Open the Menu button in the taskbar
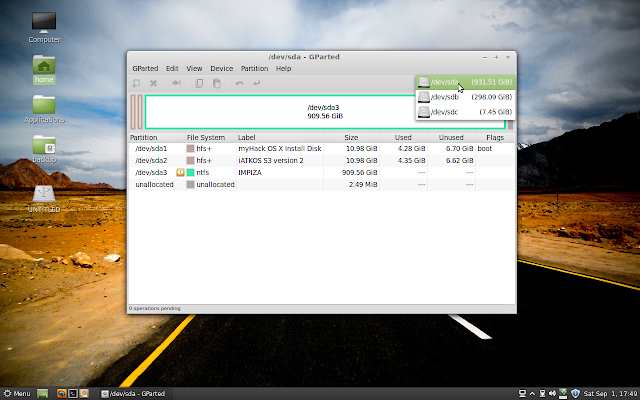Image resolution: width=640 pixels, height=400 pixels. [17, 393]
